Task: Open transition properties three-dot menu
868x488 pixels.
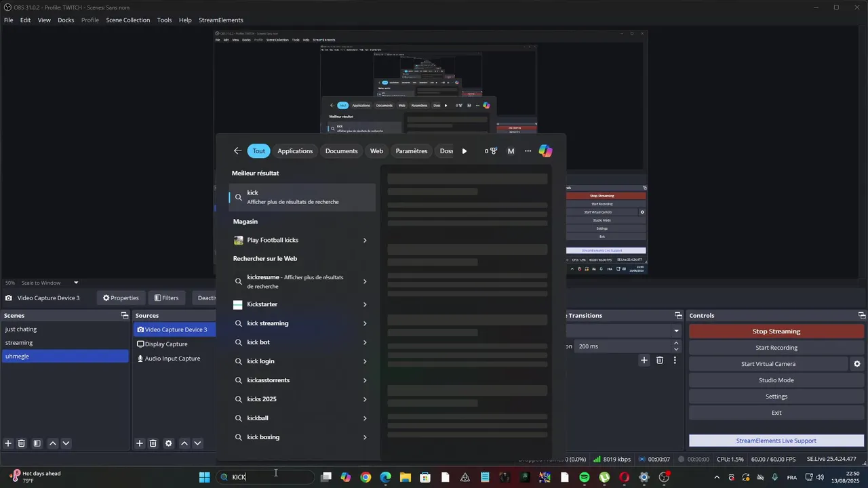Action: [x=675, y=360]
